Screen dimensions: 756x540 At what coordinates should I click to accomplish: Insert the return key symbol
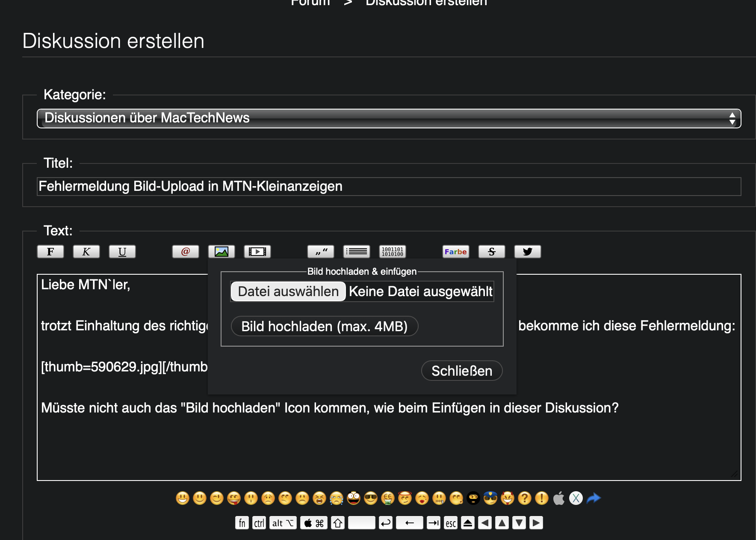pos(386,523)
